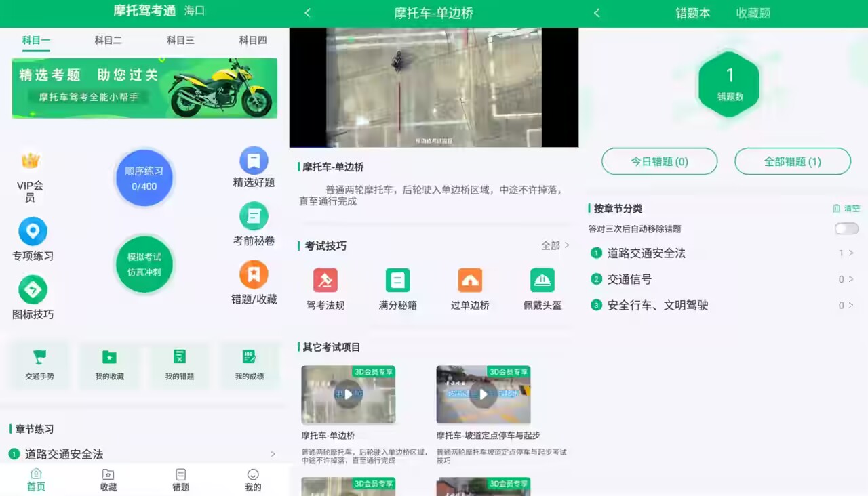This screenshot has height=496, width=868.
Task: Switch to 科目四 tab
Action: coord(253,41)
